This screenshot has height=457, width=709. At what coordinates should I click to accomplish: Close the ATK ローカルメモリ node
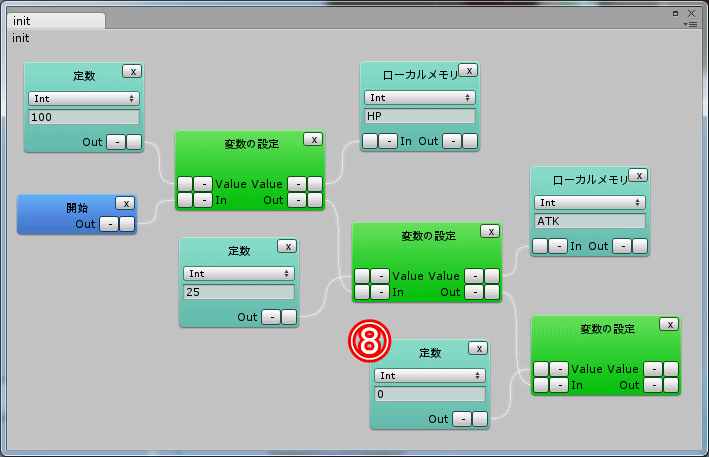tap(638, 175)
